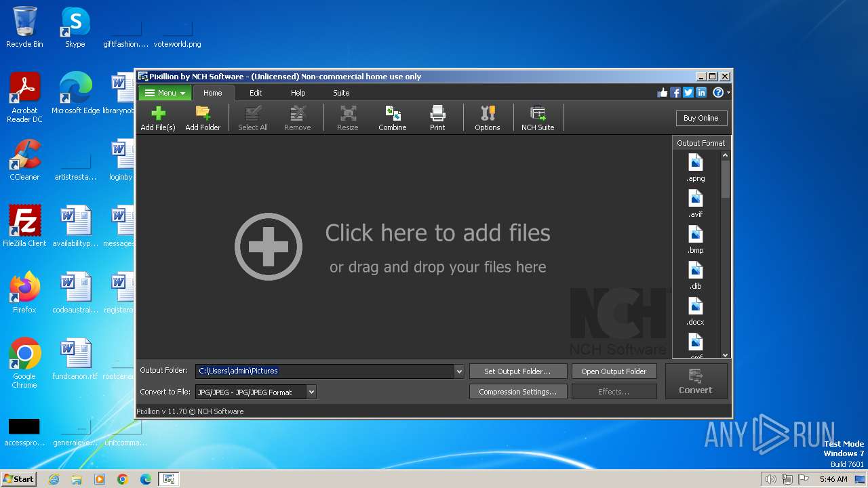Viewport: 868px width, 488px height.
Task: Click the Twitter share icon
Action: pyautogui.click(x=688, y=93)
